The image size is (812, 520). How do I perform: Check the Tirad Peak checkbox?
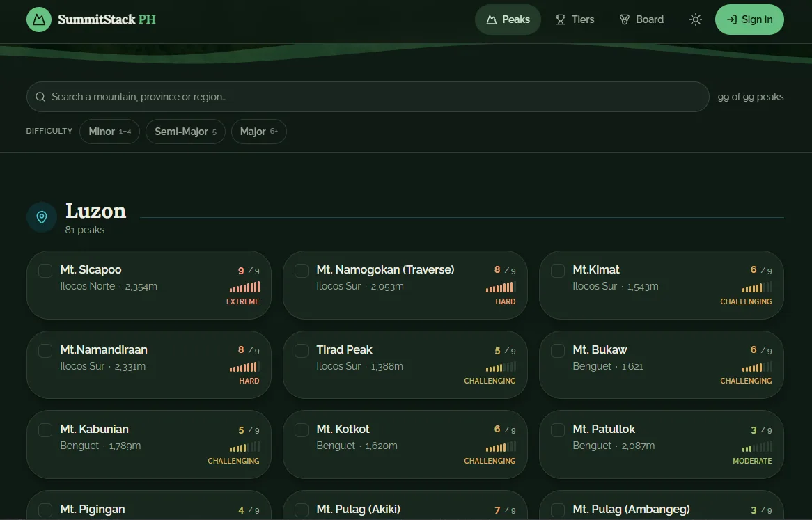click(x=302, y=350)
